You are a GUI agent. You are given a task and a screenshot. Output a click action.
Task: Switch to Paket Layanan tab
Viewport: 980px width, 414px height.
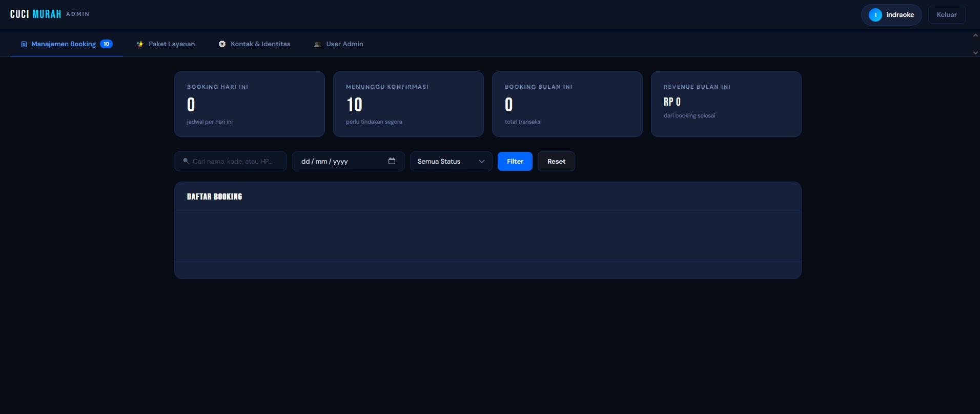pos(166,44)
